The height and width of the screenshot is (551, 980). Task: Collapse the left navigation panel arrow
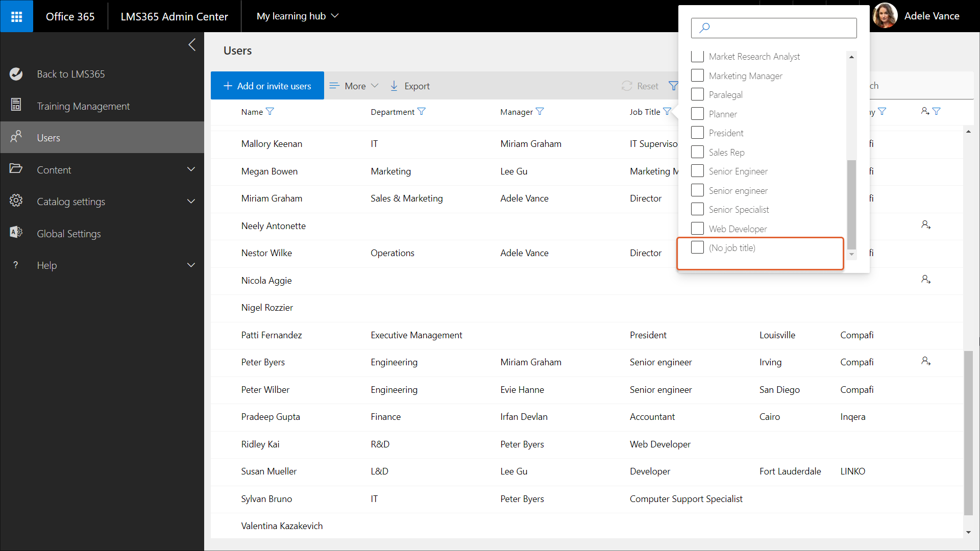coord(192,45)
